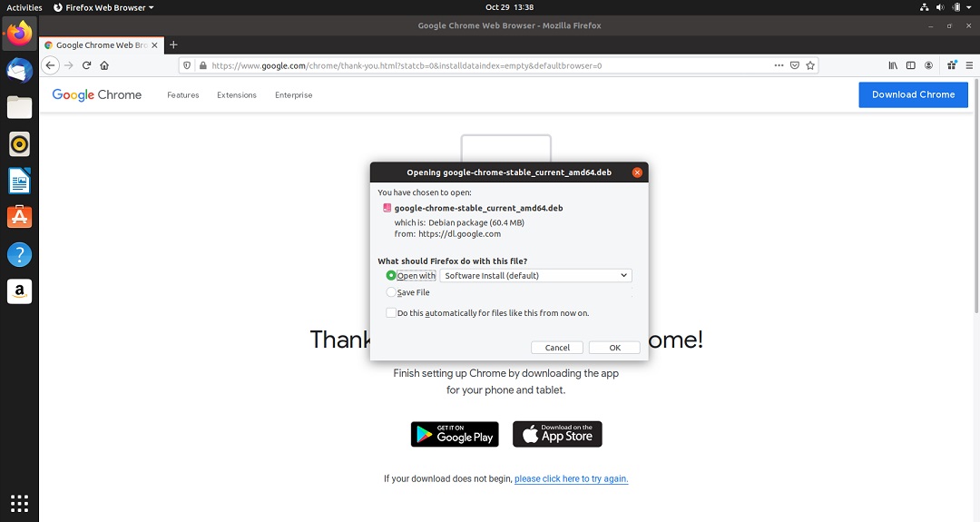Open the network status tray icon
980x522 pixels.
[x=924, y=7]
